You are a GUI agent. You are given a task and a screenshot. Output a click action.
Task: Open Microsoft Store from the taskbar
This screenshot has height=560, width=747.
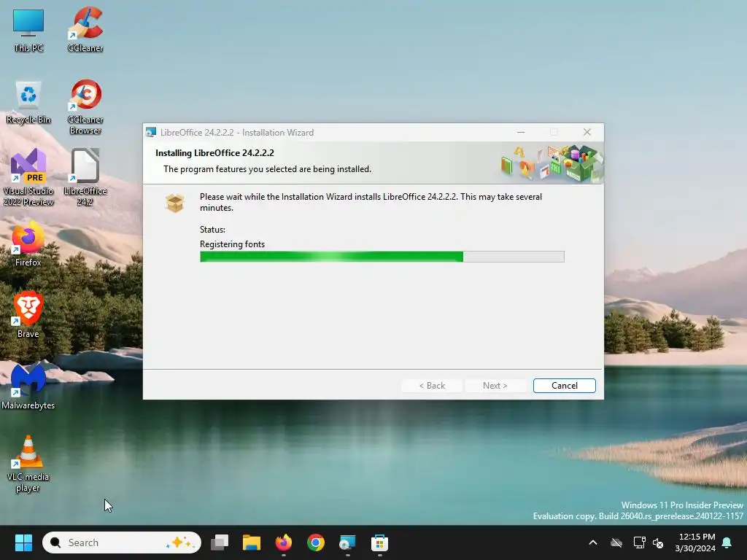coord(379,542)
